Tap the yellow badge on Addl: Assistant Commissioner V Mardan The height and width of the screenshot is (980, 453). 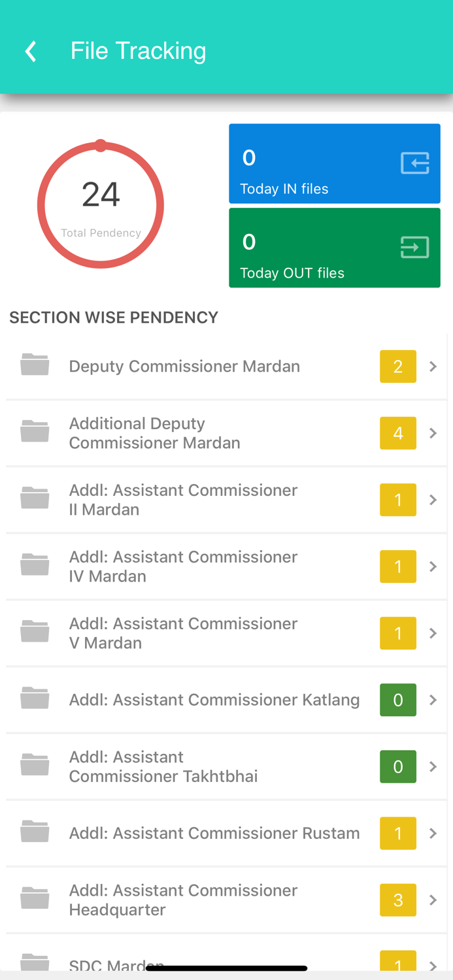tap(398, 632)
